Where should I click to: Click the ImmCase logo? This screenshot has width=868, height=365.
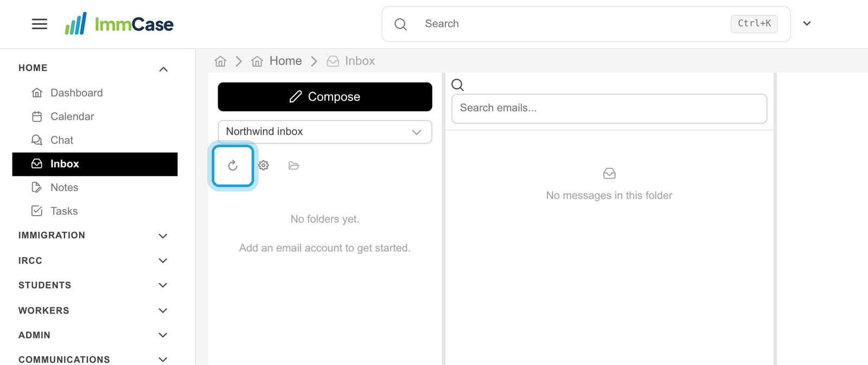(119, 24)
